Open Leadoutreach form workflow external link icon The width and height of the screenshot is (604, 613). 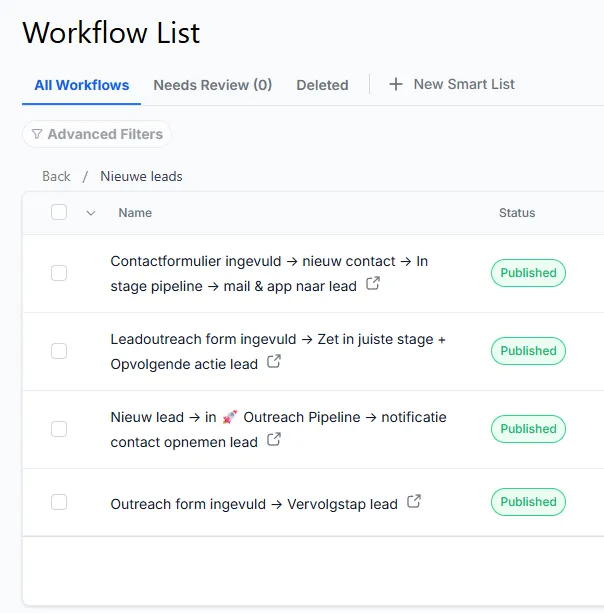coord(274,362)
